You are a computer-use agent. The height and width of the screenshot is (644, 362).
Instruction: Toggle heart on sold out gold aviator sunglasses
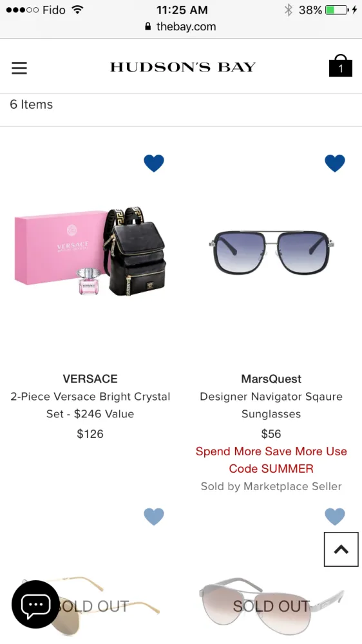(154, 516)
